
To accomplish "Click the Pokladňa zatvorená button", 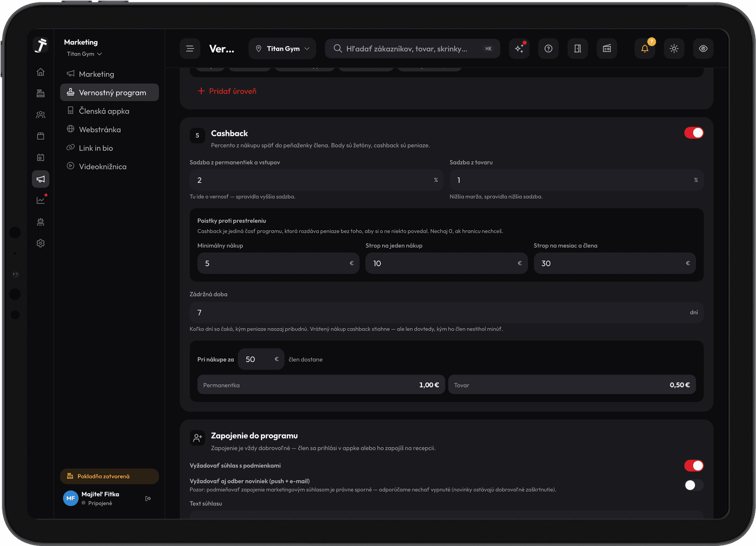I will click(x=109, y=476).
